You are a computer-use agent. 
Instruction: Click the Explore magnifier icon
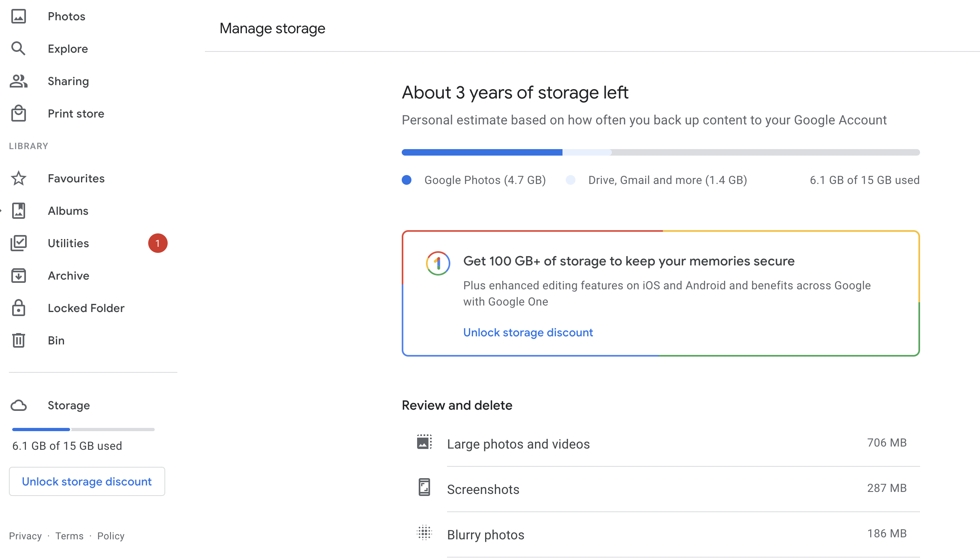(x=19, y=49)
